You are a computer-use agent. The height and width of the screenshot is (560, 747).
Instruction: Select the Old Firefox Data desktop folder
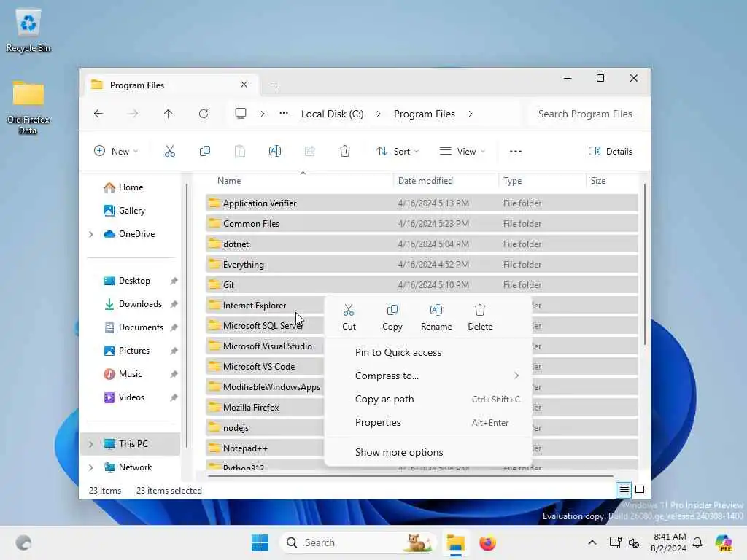[x=28, y=107]
